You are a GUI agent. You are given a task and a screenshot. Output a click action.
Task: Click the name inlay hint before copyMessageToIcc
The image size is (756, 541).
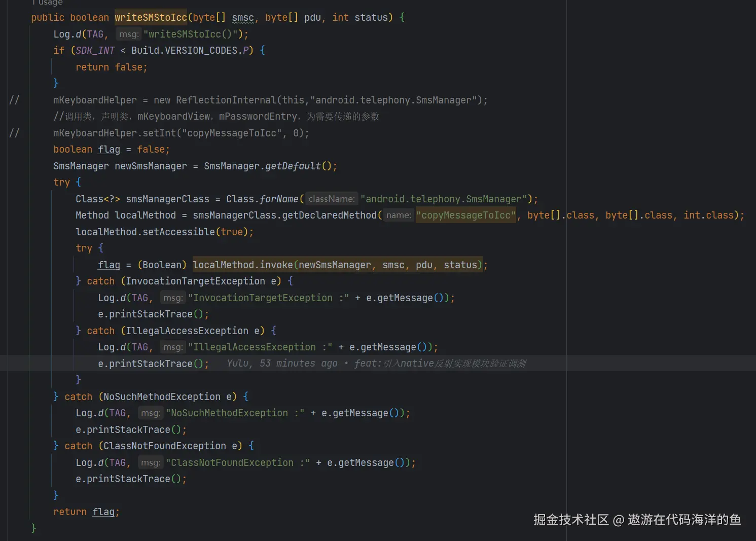tap(398, 215)
